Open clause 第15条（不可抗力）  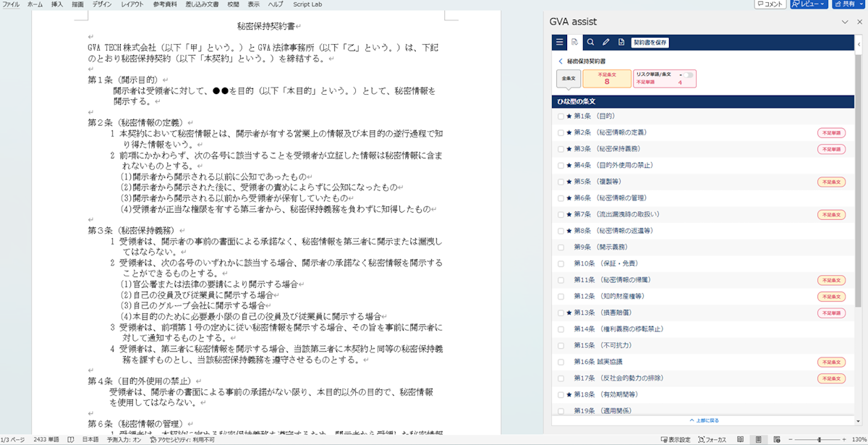602,345
